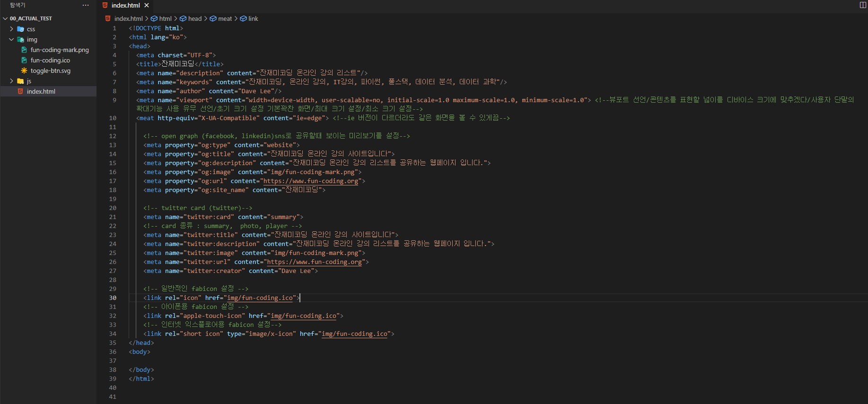Expand the js folder chevron
Image resolution: width=868 pixels, height=404 pixels.
click(11, 81)
